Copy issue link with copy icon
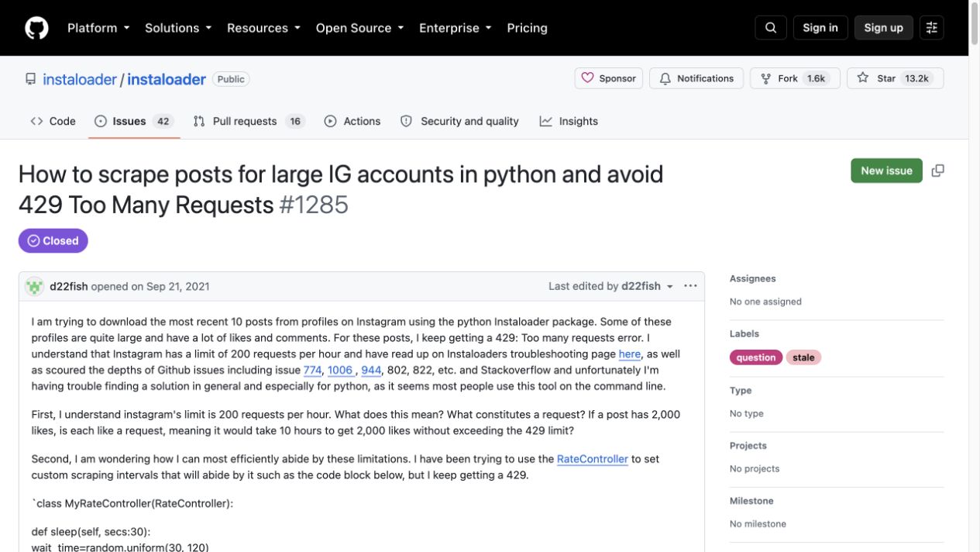This screenshot has height=552, width=980. click(x=937, y=171)
